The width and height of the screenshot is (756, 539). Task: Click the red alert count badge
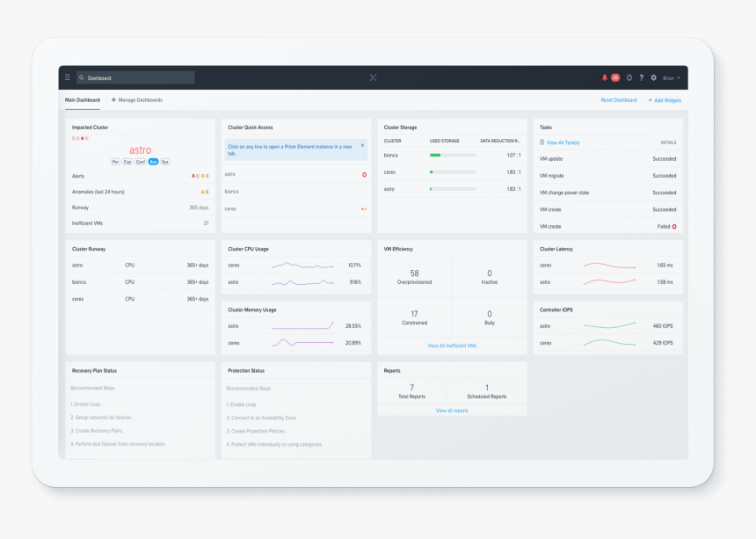click(x=615, y=77)
